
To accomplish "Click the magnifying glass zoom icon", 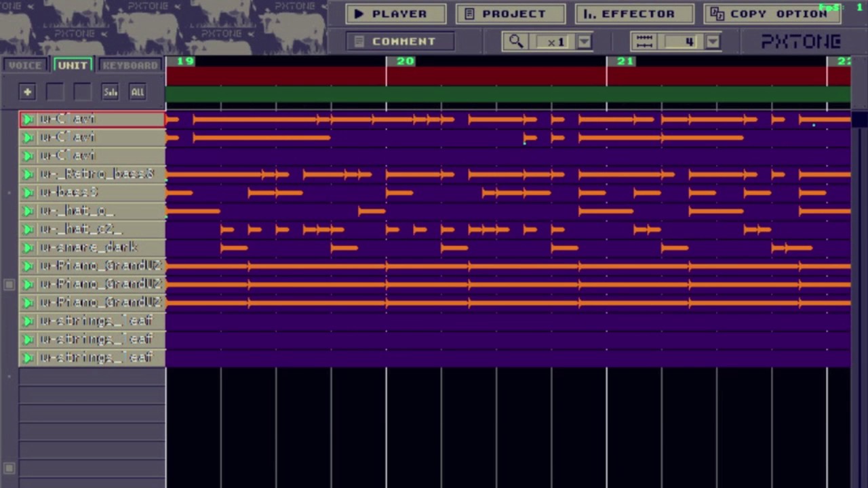I will tap(516, 41).
